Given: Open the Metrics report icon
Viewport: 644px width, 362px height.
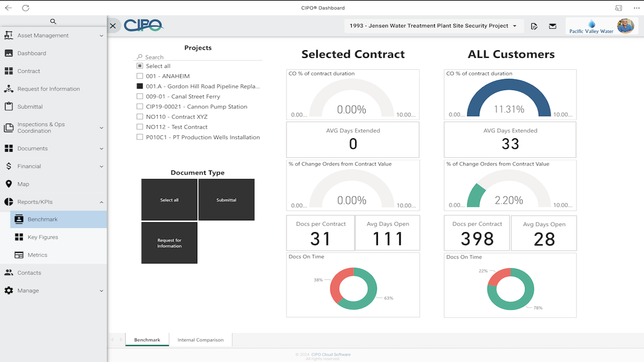Looking at the screenshot, I should tap(19, 255).
